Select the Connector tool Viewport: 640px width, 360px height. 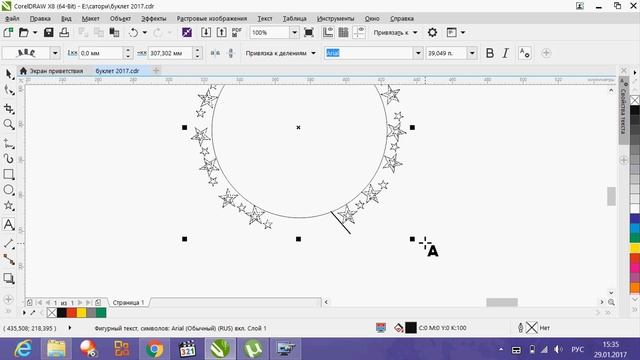(x=9, y=259)
